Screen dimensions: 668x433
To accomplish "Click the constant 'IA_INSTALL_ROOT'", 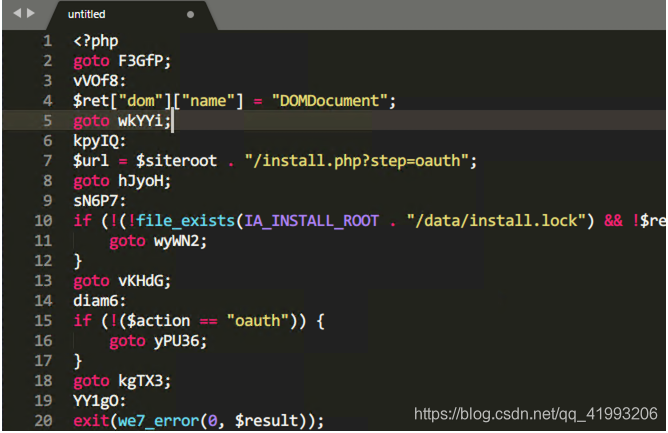I will coord(311,221).
